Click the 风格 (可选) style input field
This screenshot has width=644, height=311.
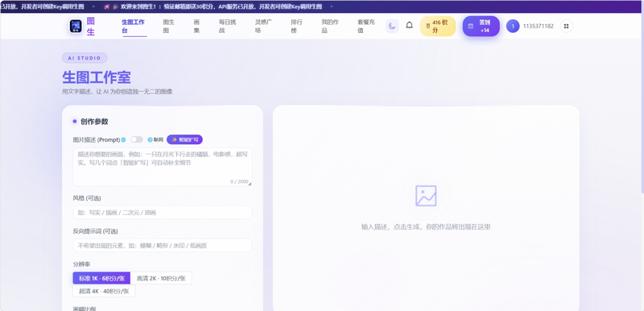[163, 213]
